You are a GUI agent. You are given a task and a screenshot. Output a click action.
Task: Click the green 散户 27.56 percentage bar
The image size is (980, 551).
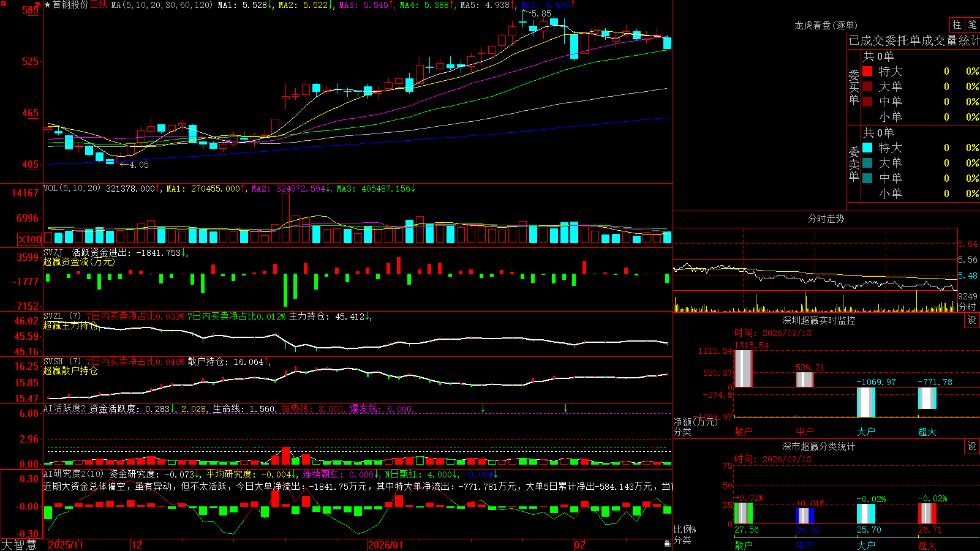[x=743, y=513]
